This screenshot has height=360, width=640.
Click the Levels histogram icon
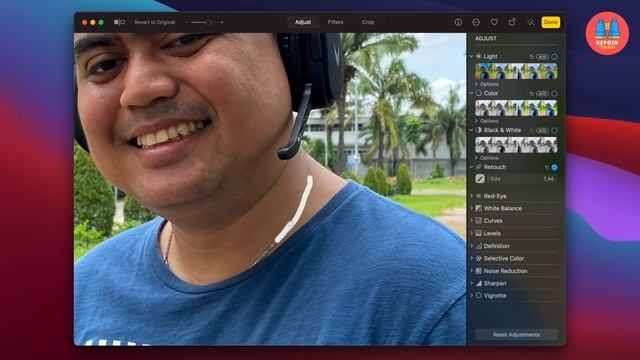click(479, 233)
